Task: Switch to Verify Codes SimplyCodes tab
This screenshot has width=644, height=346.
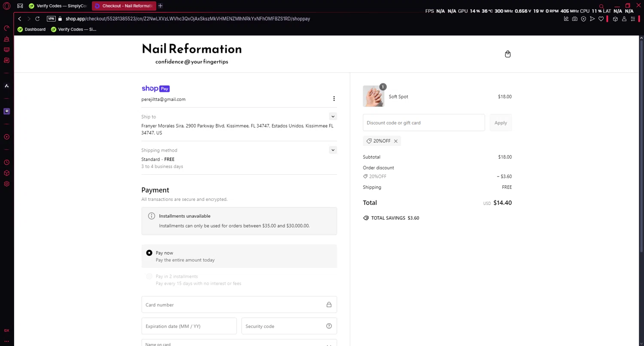Action: pyautogui.click(x=58, y=6)
